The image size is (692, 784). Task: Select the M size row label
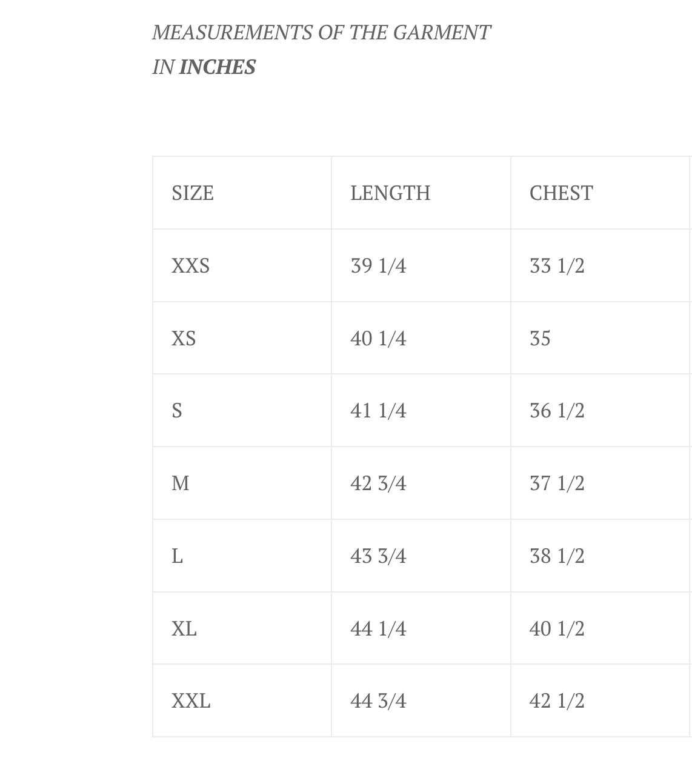181,483
